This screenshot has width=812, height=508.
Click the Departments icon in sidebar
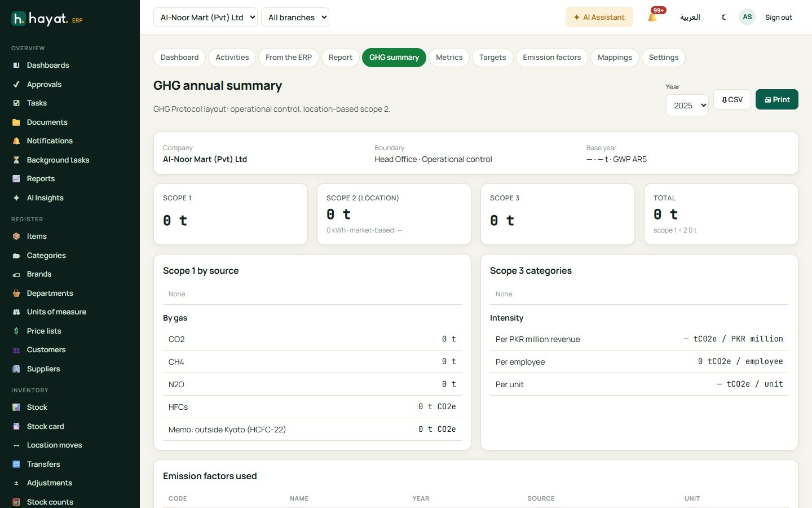pos(16,294)
